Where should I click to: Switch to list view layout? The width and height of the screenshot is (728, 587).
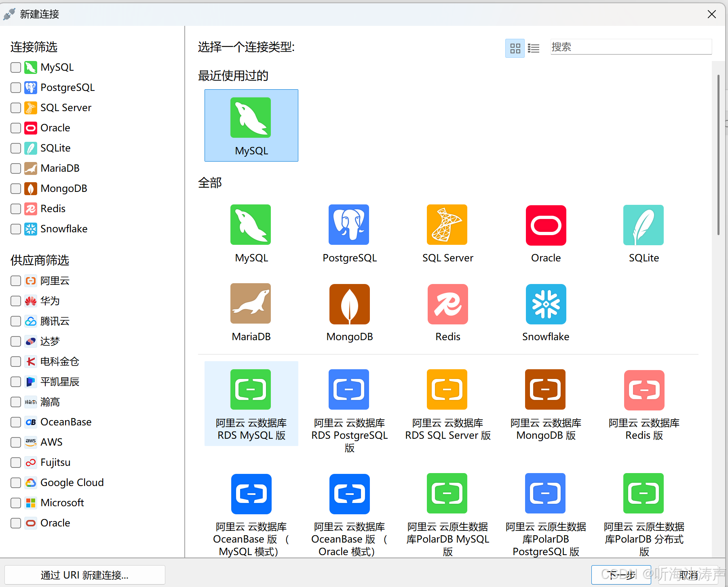pos(534,48)
